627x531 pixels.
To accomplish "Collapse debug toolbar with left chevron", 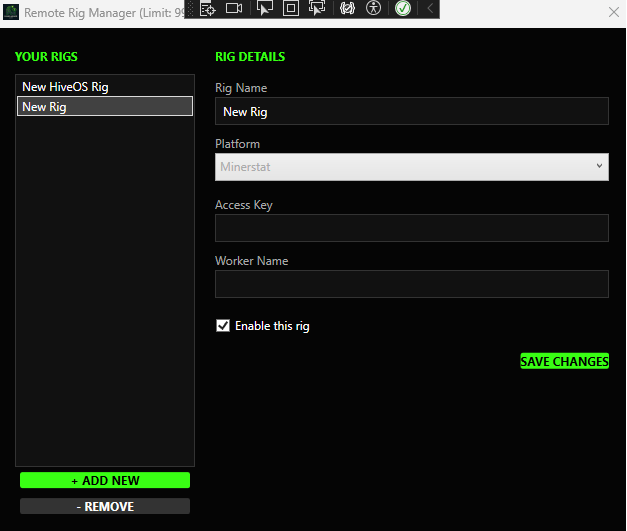I will 430,8.
